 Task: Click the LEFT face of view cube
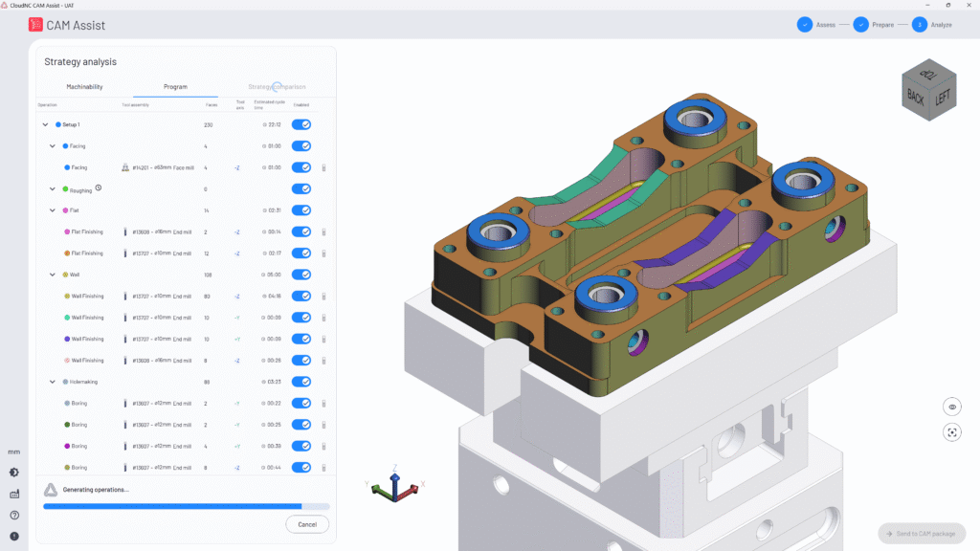click(x=943, y=97)
